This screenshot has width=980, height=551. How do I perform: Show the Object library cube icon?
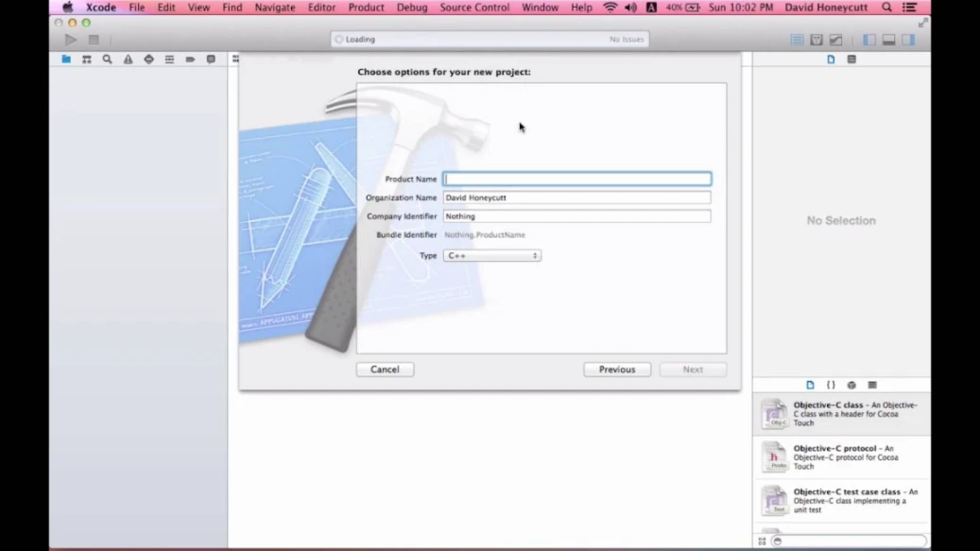point(851,385)
